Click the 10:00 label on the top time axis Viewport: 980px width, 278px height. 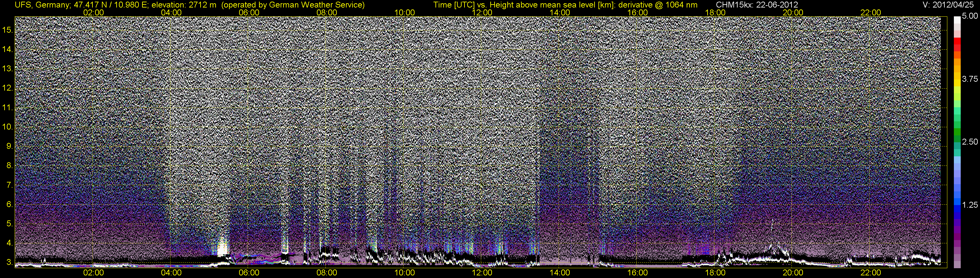click(404, 12)
